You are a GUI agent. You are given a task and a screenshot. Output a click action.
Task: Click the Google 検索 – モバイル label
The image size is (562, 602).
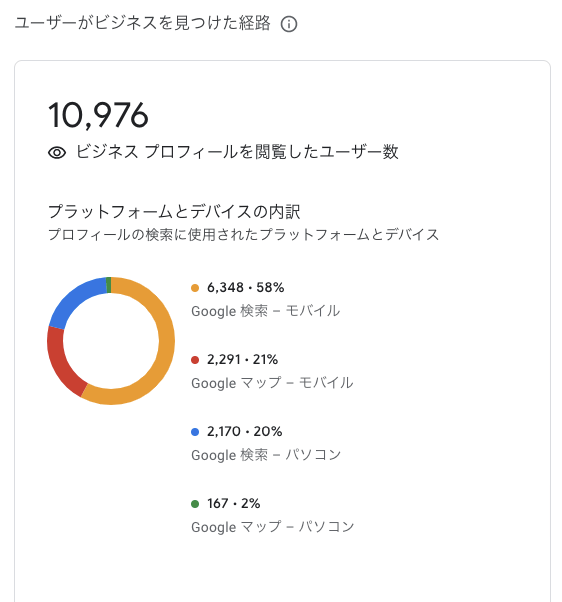[x=266, y=311]
